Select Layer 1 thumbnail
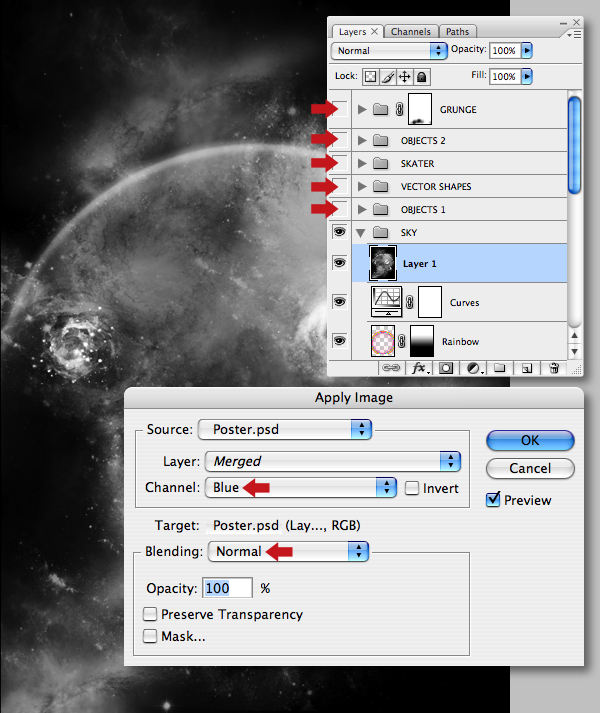The image size is (600, 713). (x=383, y=263)
